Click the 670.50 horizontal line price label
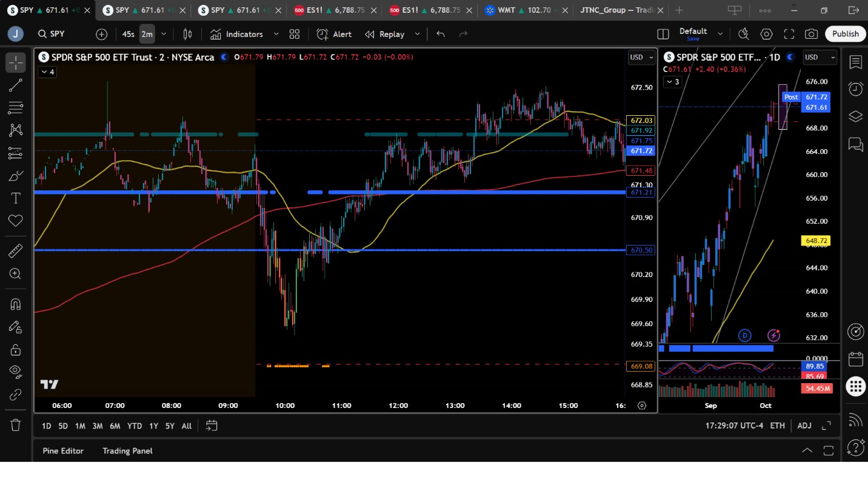 (x=641, y=250)
